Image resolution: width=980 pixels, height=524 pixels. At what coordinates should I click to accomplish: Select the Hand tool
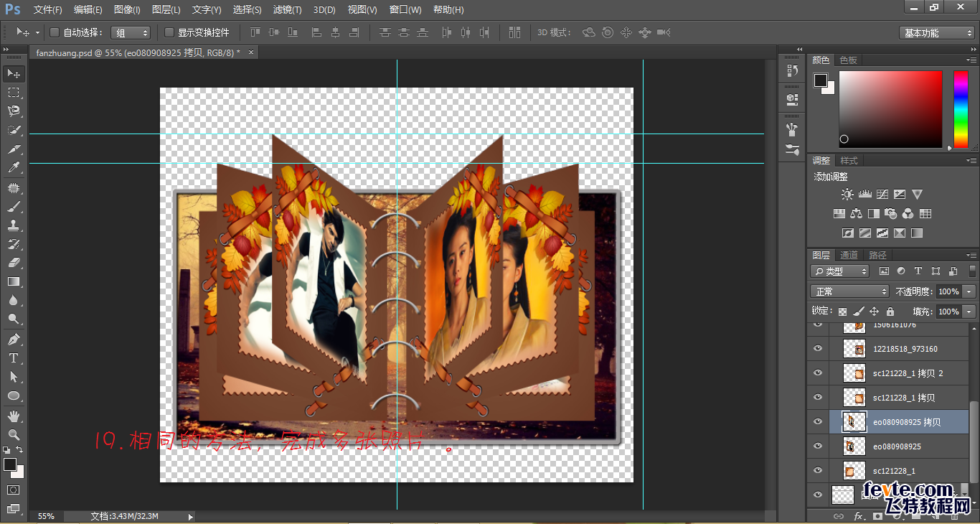(14, 416)
